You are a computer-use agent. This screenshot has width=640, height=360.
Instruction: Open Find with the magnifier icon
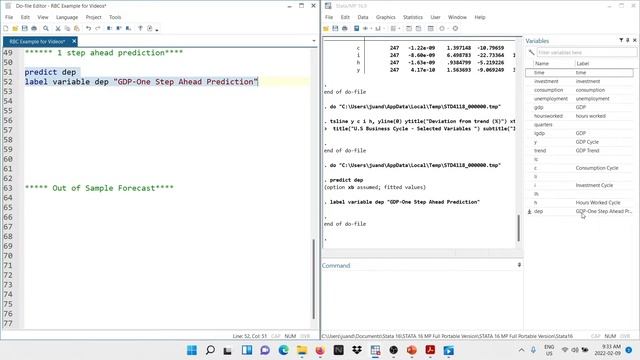pos(46,29)
